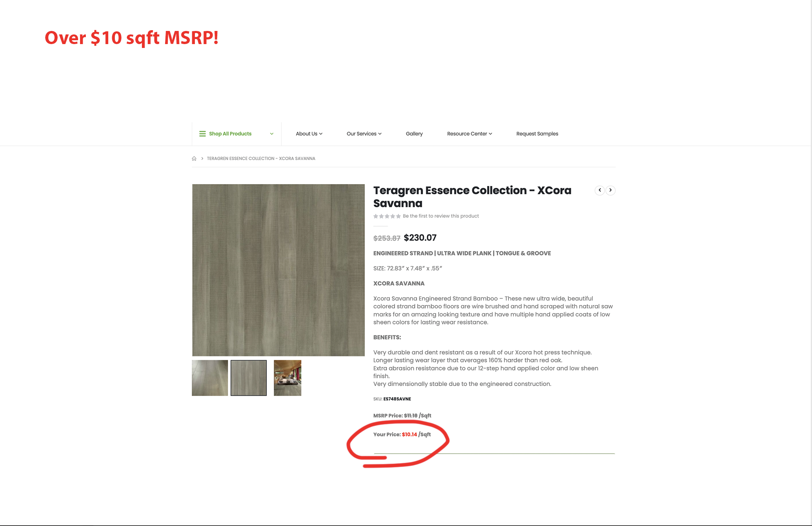Open the Gallery page
812x526 pixels.
click(414, 134)
